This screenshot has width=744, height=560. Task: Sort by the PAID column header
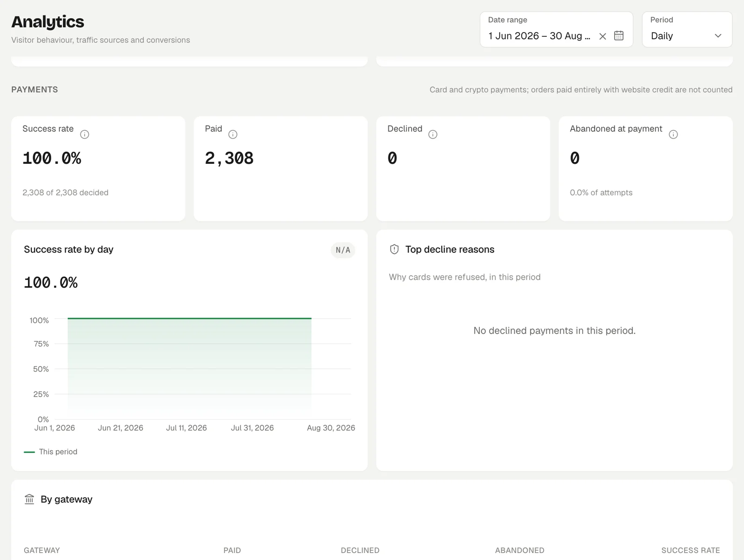pyautogui.click(x=232, y=550)
